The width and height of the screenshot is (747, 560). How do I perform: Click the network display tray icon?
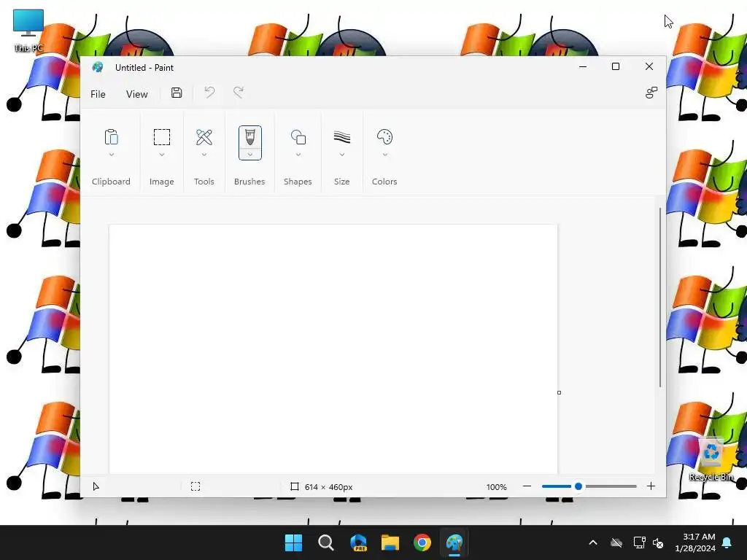[639, 542]
